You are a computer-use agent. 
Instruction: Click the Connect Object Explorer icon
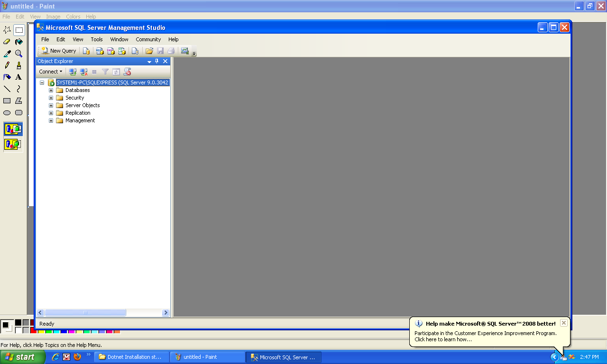(x=73, y=72)
